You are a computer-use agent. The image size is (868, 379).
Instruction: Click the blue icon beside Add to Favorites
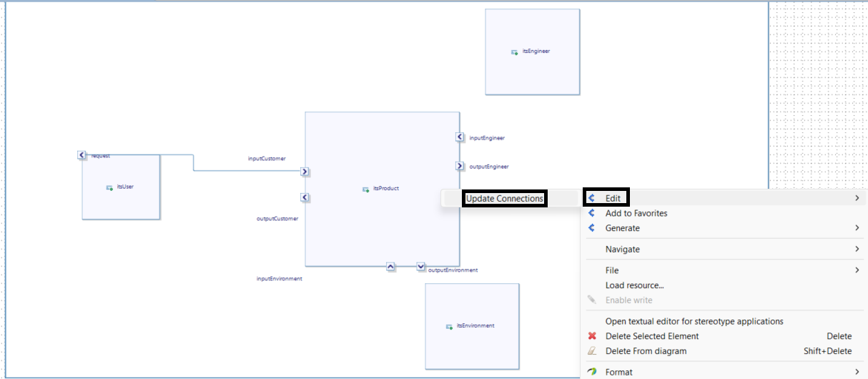591,213
